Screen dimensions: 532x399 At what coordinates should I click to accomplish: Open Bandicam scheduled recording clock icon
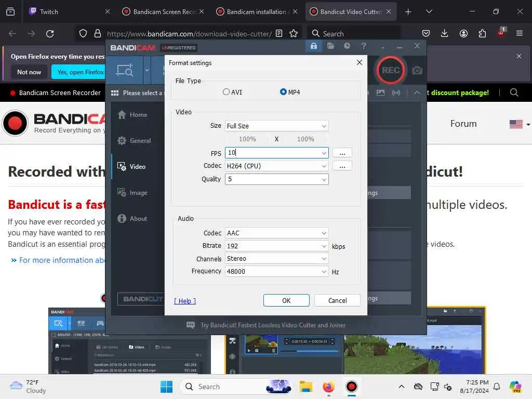pyautogui.click(x=347, y=46)
